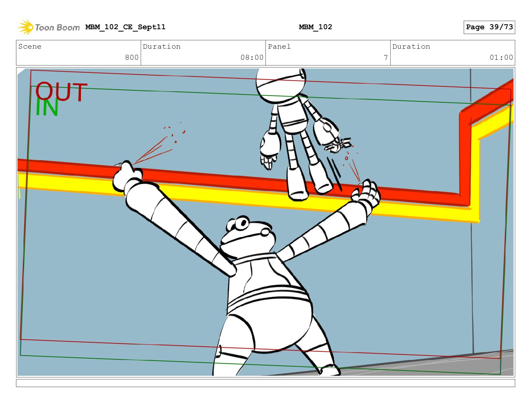Click the scene number 800
Viewport: 532px width, 411px height.
[x=132, y=57]
